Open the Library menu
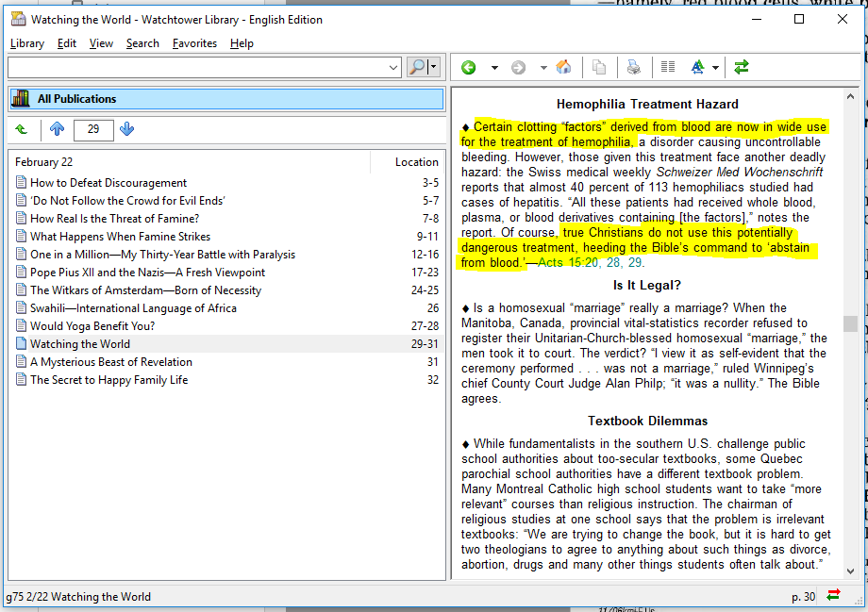 click(x=27, y=43)
